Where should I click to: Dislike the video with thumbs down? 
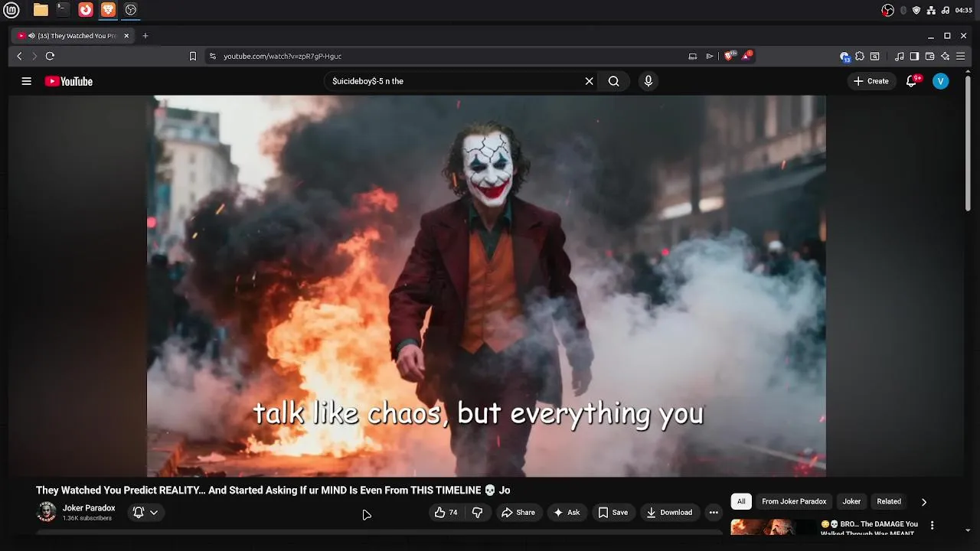click(x=477, y=513)
